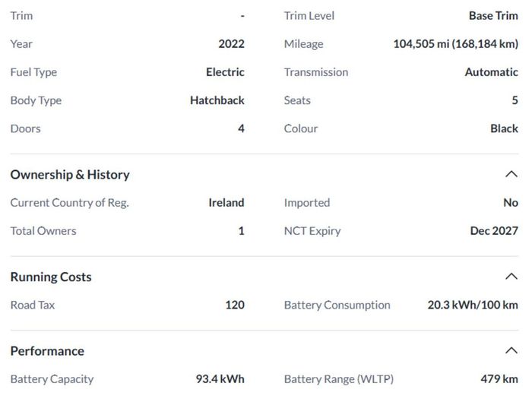Click the 20.3 kWh/100 km consumption value
This screenshot has height=399, width=532.
[x=473, y=305]
